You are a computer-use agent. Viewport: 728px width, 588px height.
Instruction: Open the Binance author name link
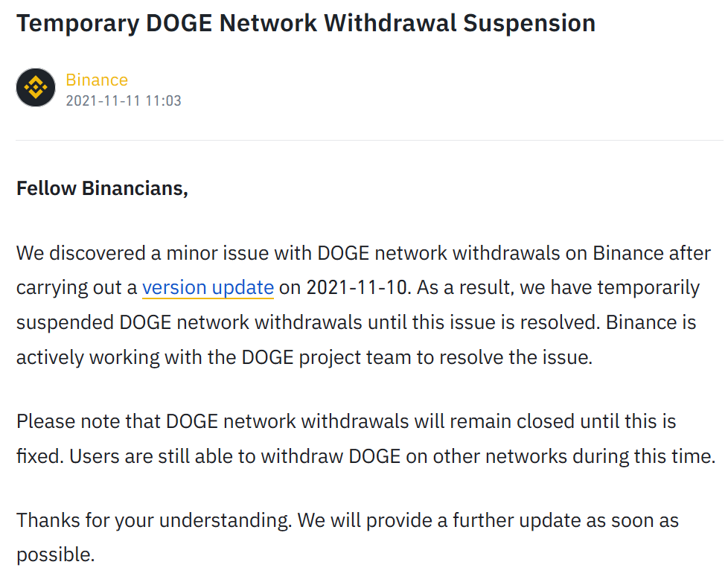point(97,80)
